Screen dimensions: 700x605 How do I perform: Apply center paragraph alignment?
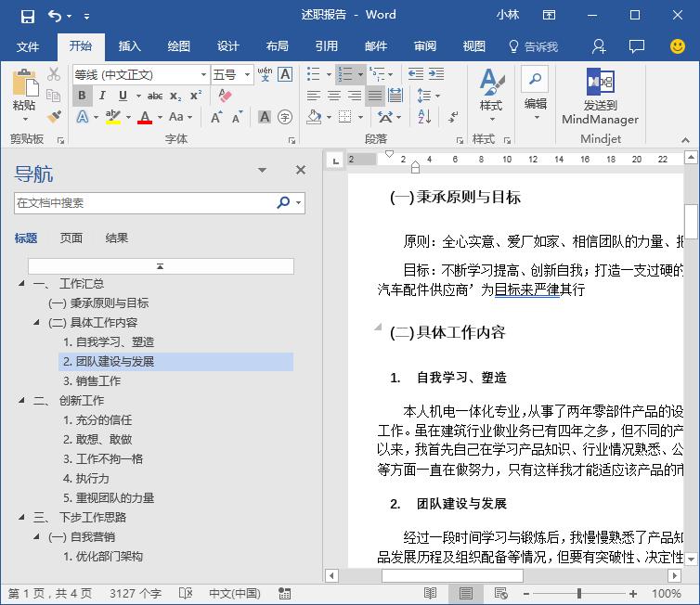point(334,96)
